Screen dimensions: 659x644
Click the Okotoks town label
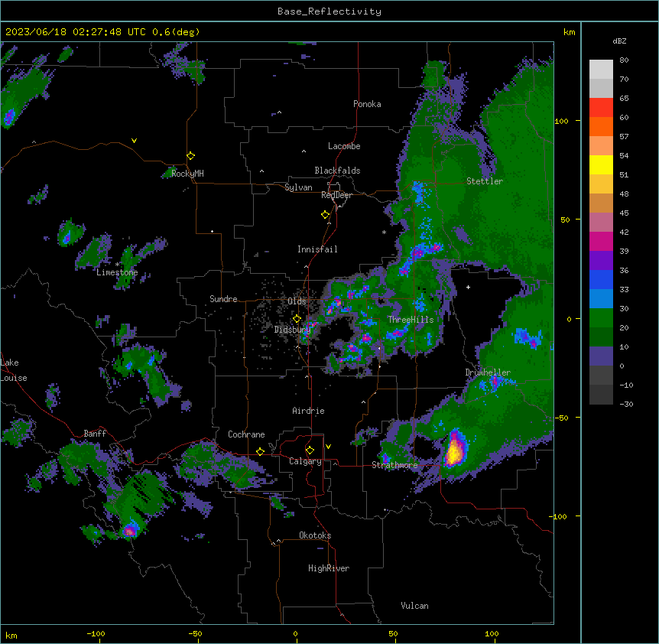[315, 535]
